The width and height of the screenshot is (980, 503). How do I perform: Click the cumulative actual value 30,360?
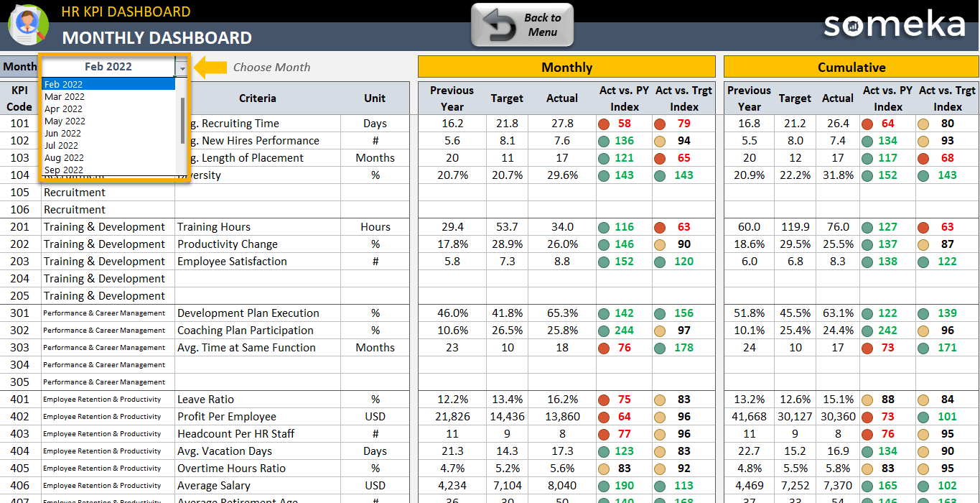click(x=838, y=417)
